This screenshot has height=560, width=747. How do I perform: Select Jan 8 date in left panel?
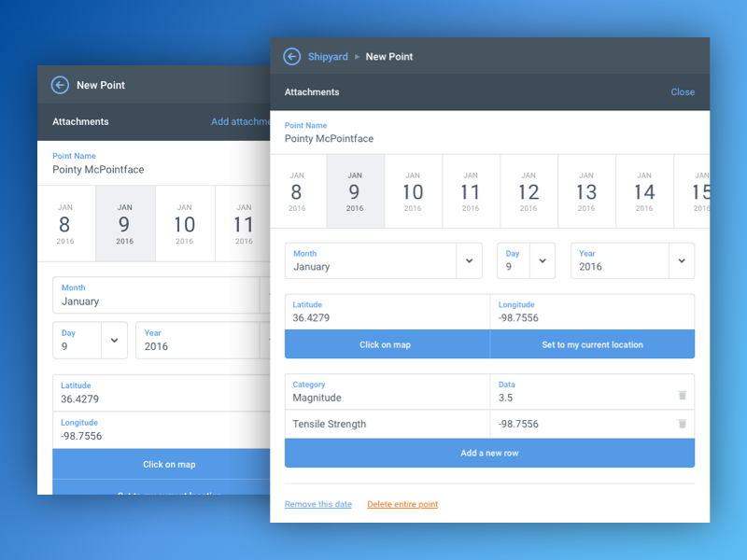(x=65, y=224)
